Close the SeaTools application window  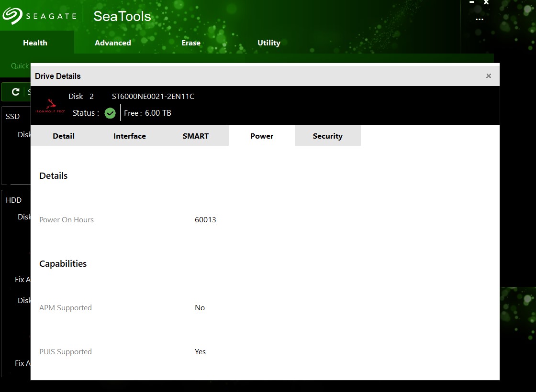[486, 2]
